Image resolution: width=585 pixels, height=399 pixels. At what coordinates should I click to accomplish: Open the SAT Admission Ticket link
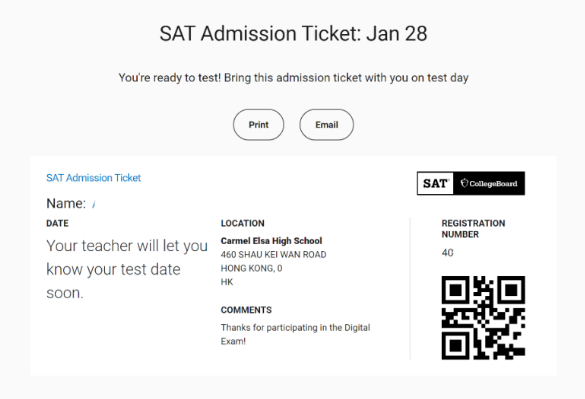tap(93, 178)
